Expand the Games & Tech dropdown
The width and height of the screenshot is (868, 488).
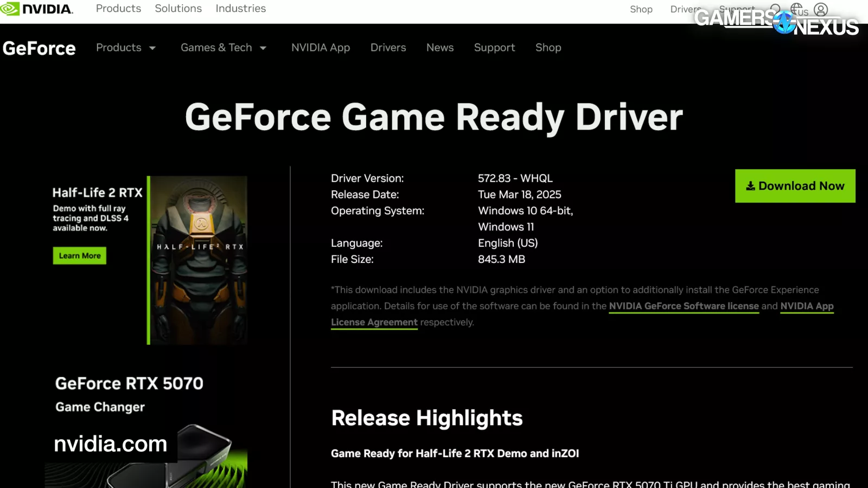click(224, 48)
